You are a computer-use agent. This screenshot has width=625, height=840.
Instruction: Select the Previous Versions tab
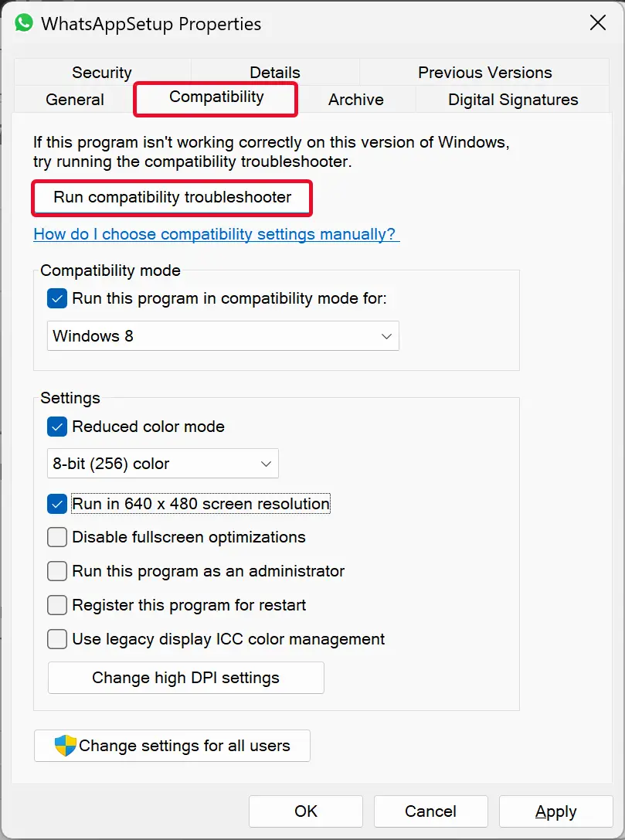(x=484, y=73)
